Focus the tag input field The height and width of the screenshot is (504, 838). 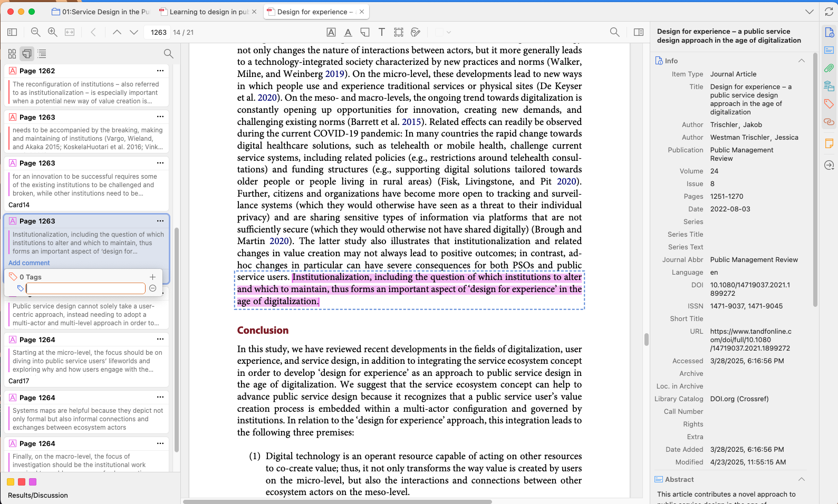click(85, 288)
